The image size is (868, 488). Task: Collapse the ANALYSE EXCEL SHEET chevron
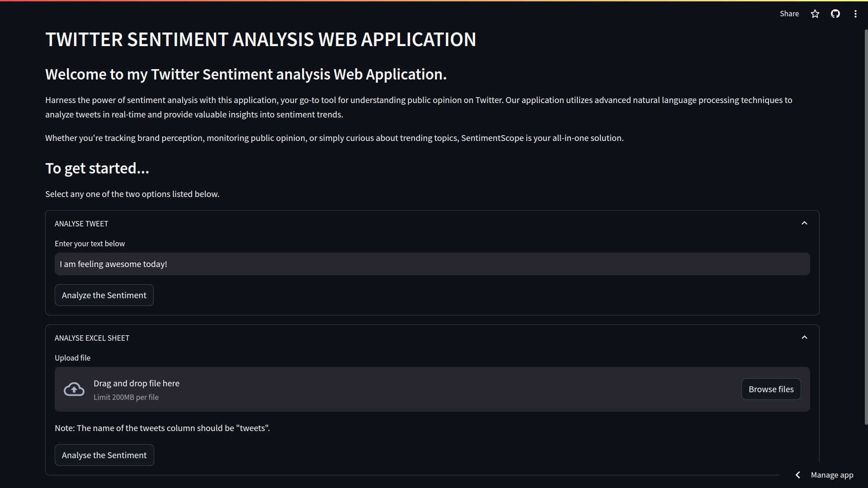(x=804, y=338)
